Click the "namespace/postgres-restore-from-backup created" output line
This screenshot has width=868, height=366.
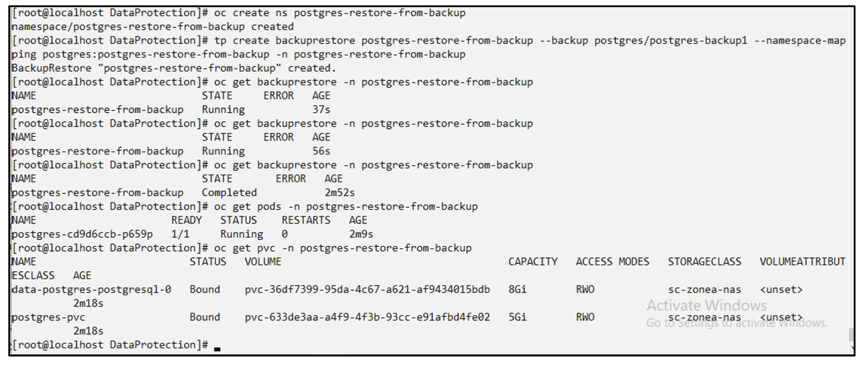pyautogui.click(x=152, y=27)
